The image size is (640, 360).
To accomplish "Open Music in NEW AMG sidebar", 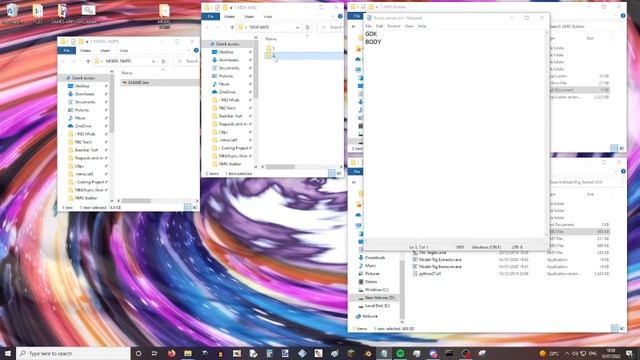I will point(224,84).
